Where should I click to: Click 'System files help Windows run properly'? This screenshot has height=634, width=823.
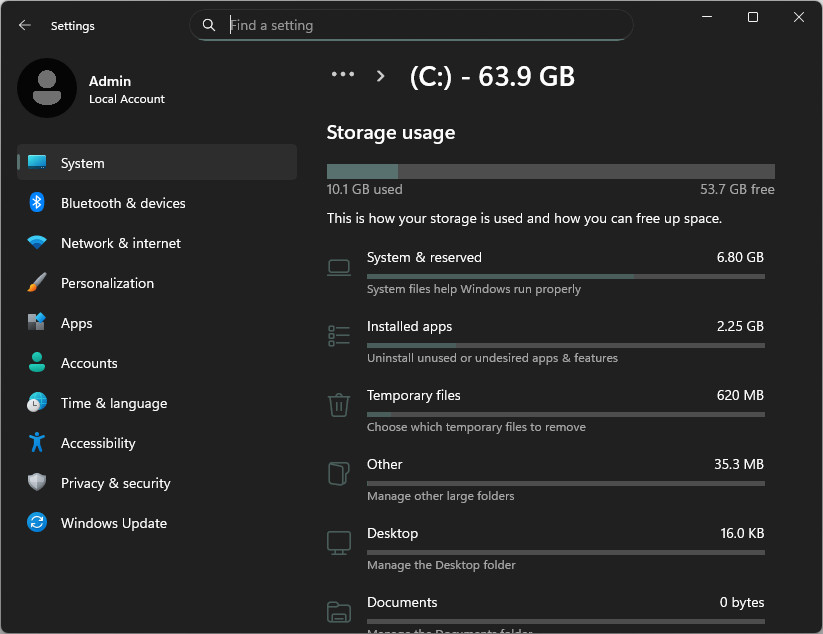coord(473,289)
